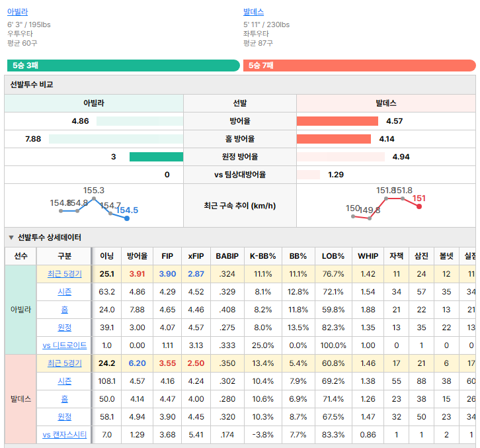
Task: Click the red 151 velocity point
Action: [419, 206]
